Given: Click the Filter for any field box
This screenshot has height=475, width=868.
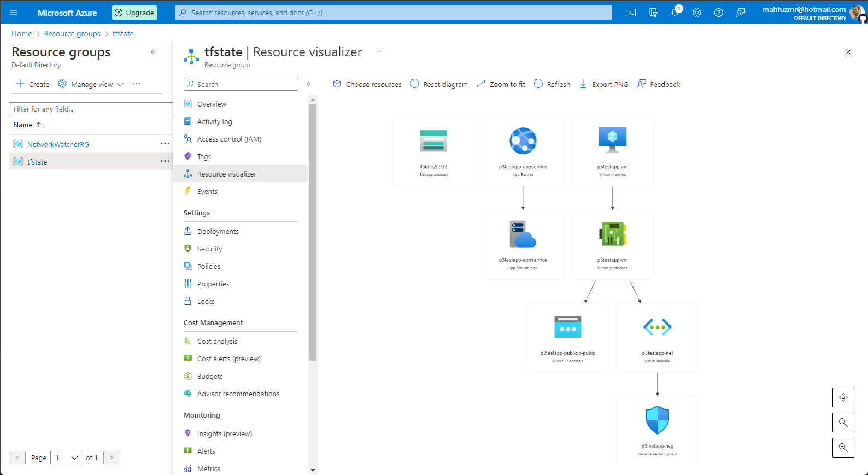Looking at the screenshot, I should (x=91, y=109).
